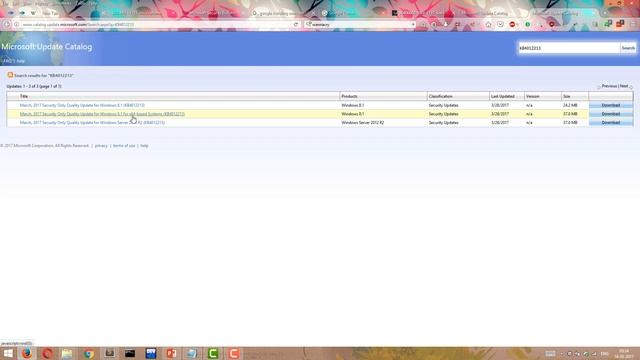Download the Windows 8.1 x64-based Systems update
This screenshot has height=360, width=640.
(x=611, y=114)
